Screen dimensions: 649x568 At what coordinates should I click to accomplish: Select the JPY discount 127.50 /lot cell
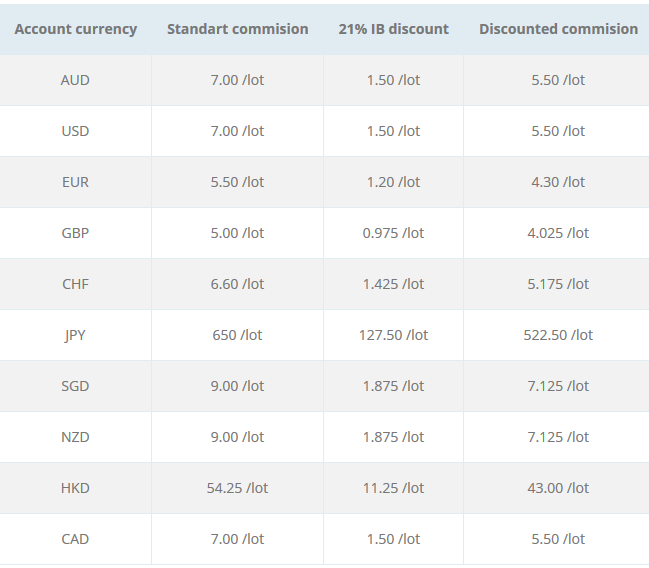(x=393, y=335)
